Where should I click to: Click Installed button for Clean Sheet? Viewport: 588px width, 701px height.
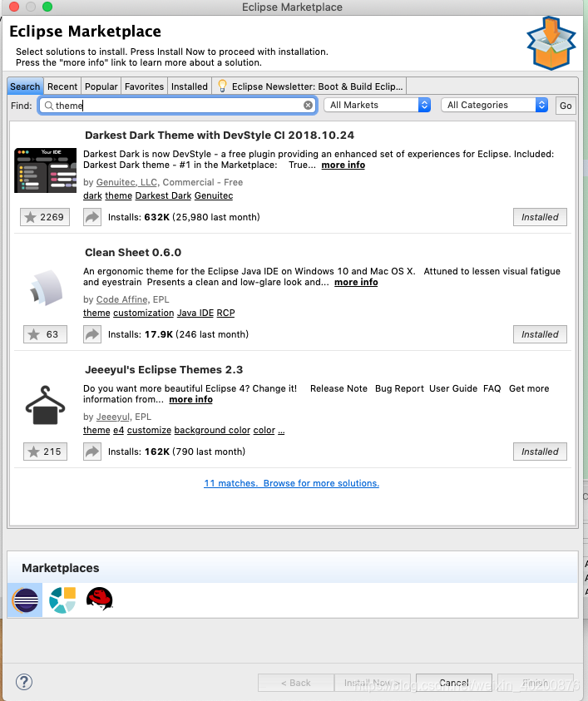pyautogui.click(x=540, y=334)
